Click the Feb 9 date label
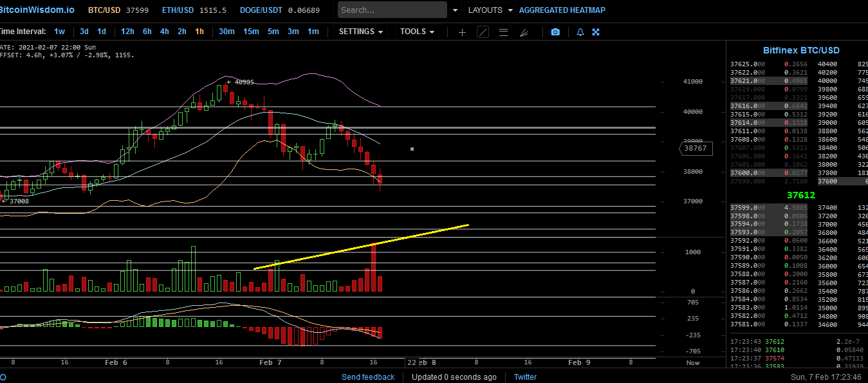 [x=579, y=363]
